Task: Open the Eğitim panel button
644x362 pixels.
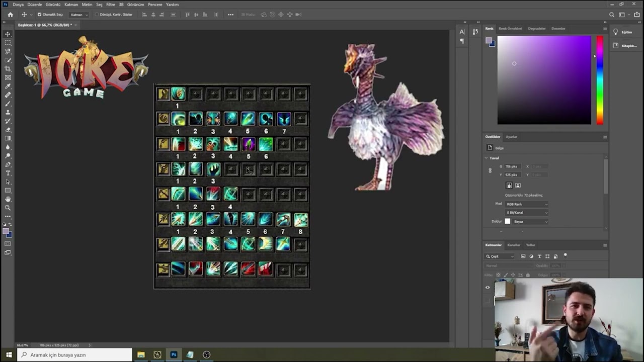Action: pos(624,32)
